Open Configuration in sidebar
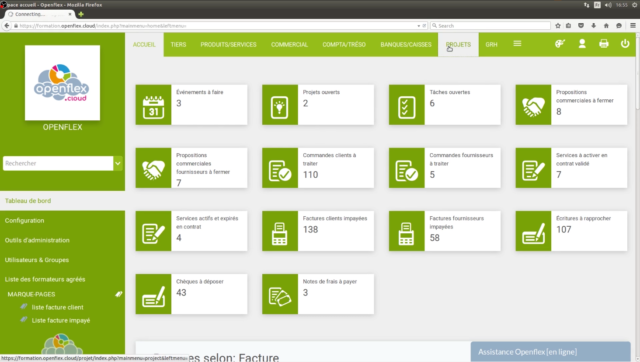 click(x=24, y=220)
